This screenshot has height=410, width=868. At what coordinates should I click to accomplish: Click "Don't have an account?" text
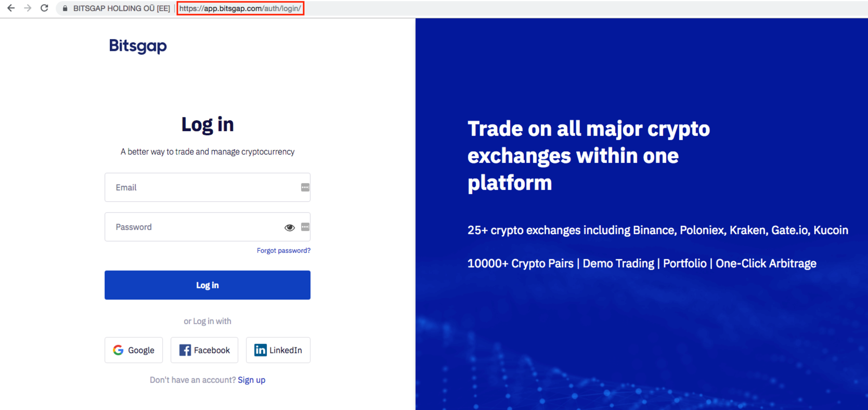tap(193, 380)
